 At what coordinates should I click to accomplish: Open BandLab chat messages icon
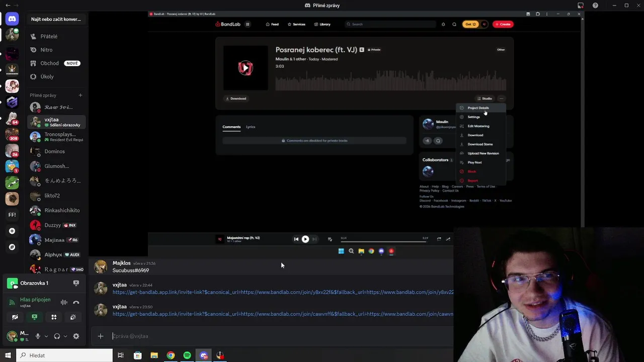(x=454, y=24)
